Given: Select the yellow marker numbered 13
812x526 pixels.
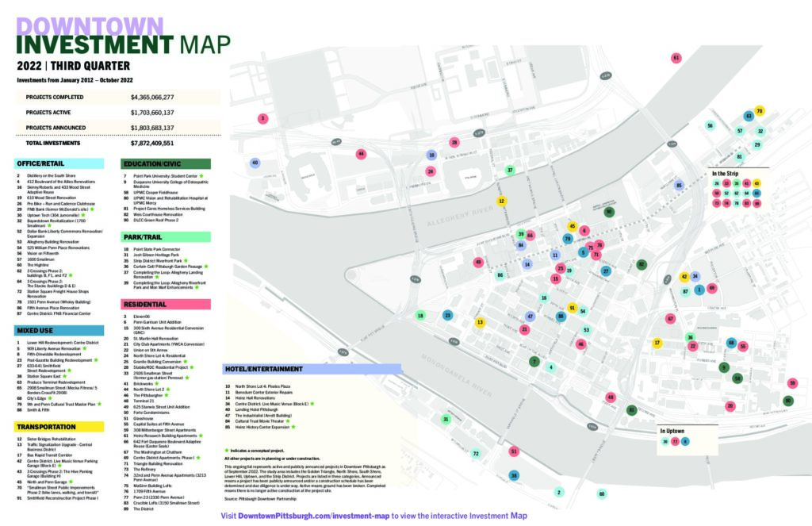Looking at the screenshot, I should (480, 322).
